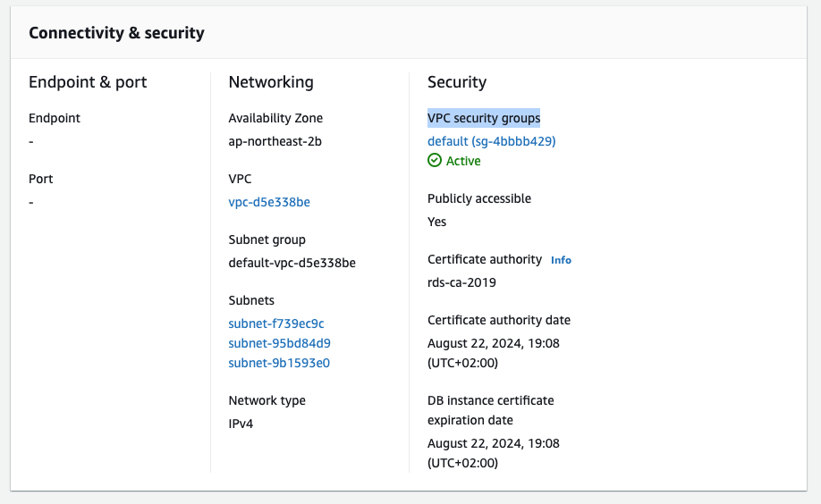Open subnet-95bd84d9 subnet link
Screen dimensions: 821x504
[279, 343]
